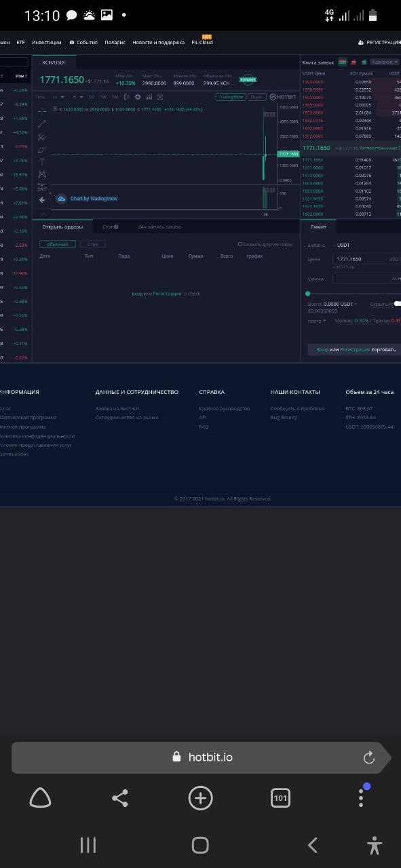
Task: Open the fee payment dropdown
Action: coord(317,321)
